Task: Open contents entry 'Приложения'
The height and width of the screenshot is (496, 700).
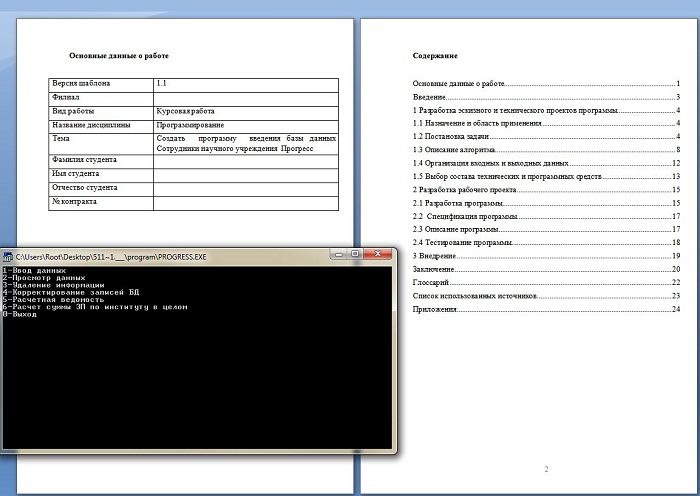Action: click(546, 309)
